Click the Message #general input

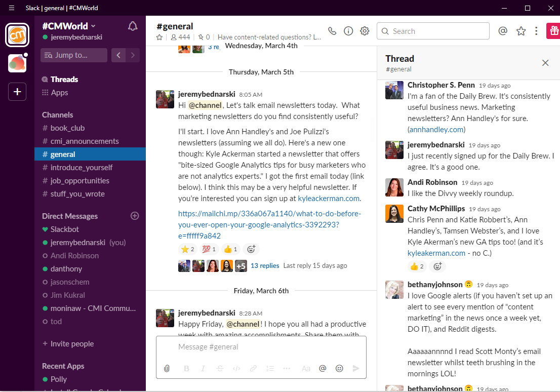[261, 347]
